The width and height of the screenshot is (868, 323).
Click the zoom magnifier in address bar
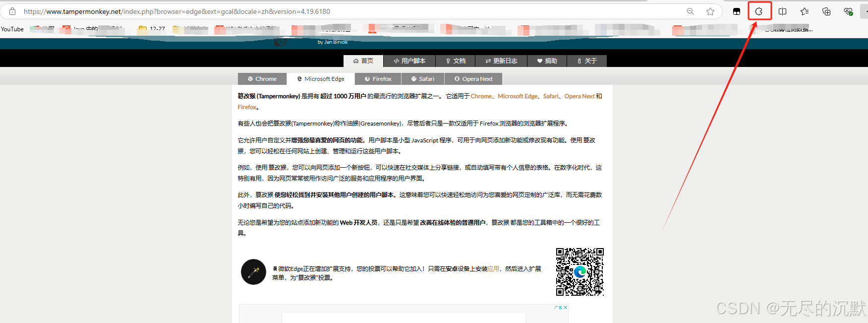[690, 11]
